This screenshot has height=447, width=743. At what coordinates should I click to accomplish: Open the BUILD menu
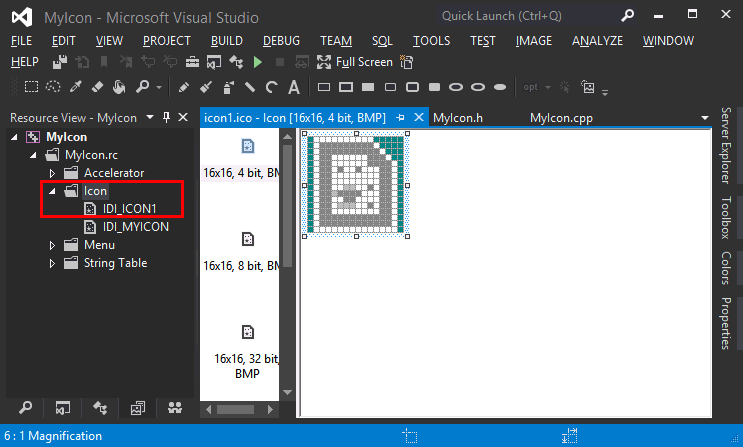click(x=227, y=41)
